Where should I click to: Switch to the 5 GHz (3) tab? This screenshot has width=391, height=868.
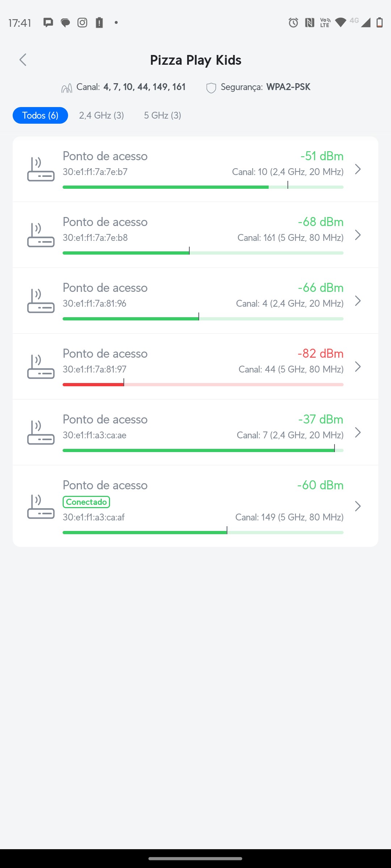tap(163, 115)
